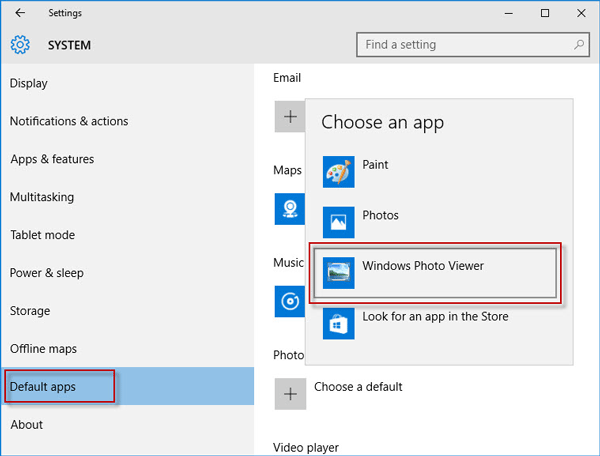Go back using the back arrow
Image resolution: width=600 pixels, height=456 pixels.
coord(20,13)
